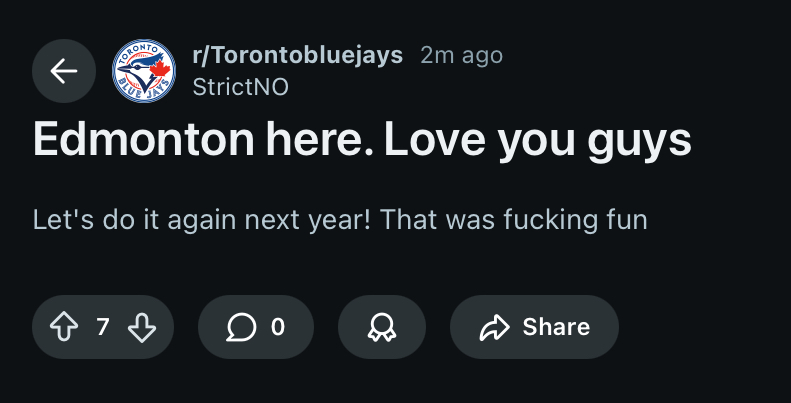Go back using the left arrow button
Screen dimensions: 791x403
pos(64,71)
